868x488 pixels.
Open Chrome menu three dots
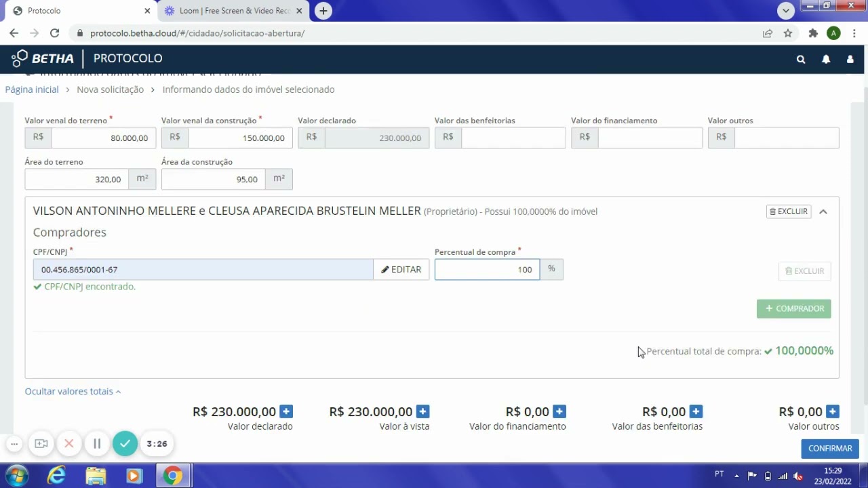pos(854,33)
